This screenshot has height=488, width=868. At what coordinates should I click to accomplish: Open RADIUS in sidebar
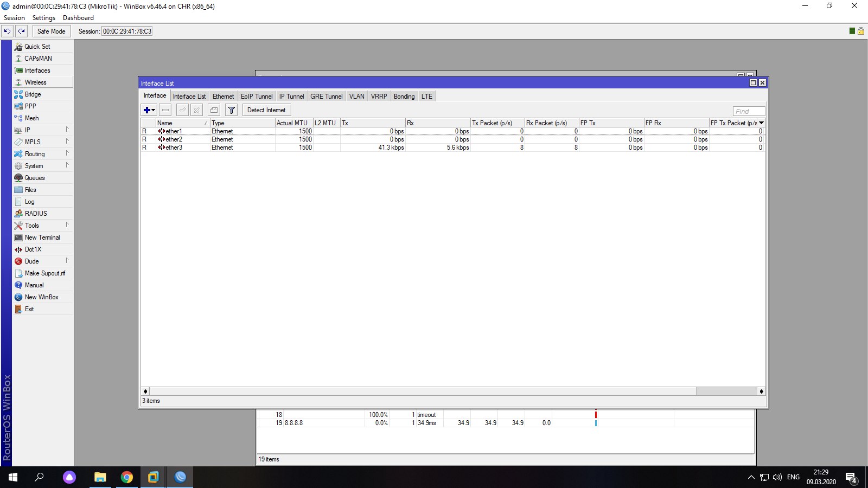pos(43,214)
